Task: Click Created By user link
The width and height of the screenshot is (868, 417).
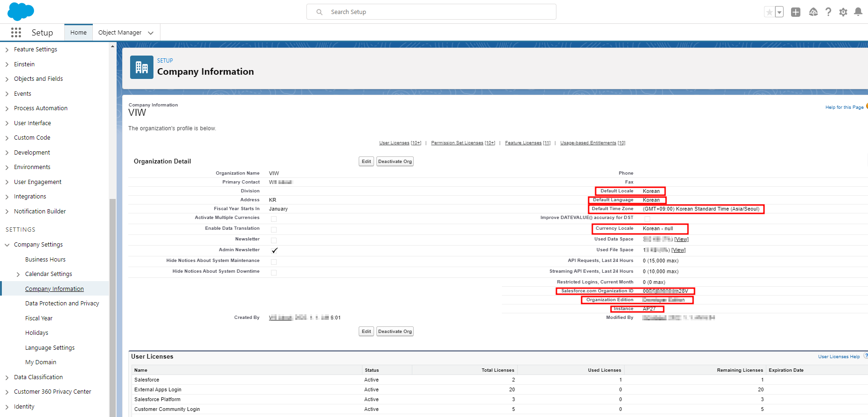Action: coord(280,318)
